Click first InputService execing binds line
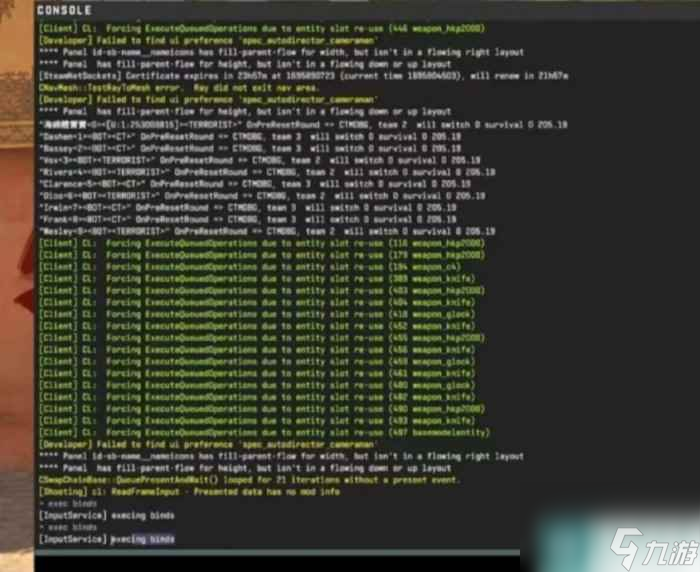700x572 pixels. tap(107, 516)
